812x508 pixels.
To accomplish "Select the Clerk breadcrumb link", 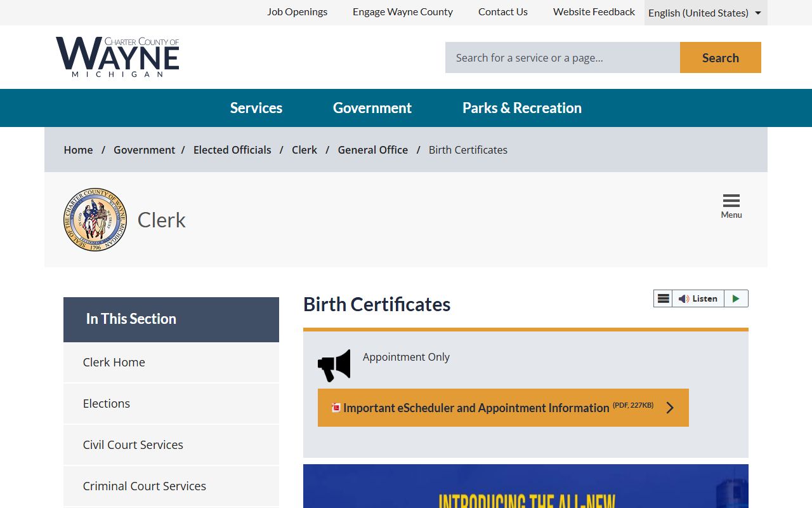I will (x=304, y=150).
